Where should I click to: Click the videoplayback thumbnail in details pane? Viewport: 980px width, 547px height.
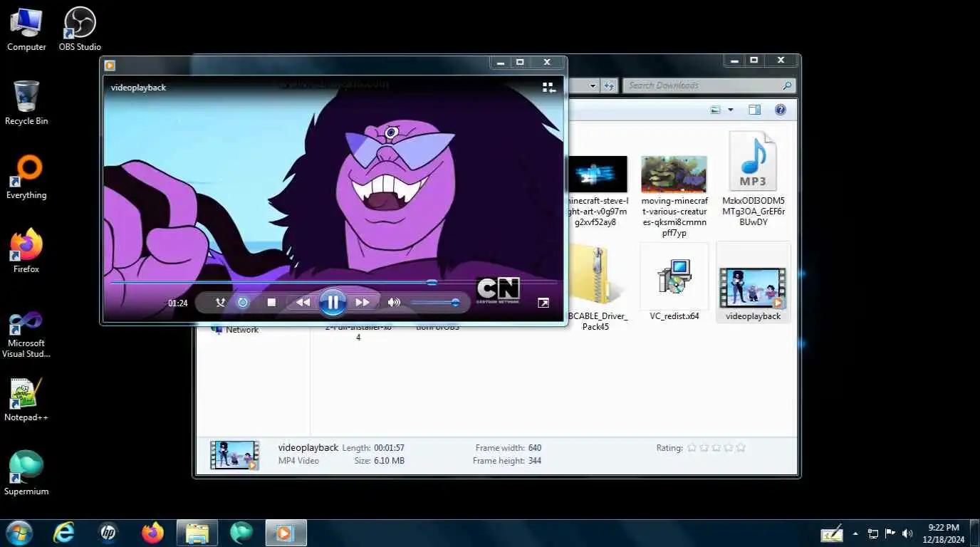(234, 455)
